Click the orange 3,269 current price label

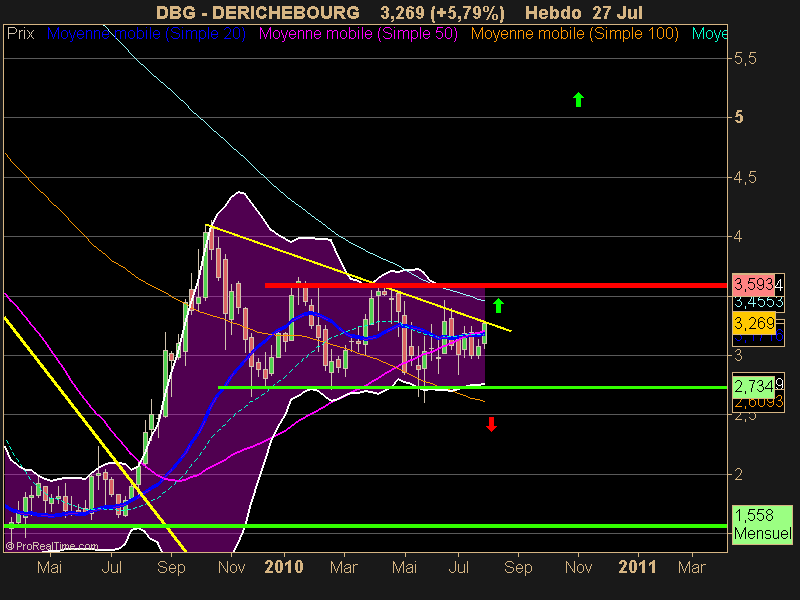[754, 323]
